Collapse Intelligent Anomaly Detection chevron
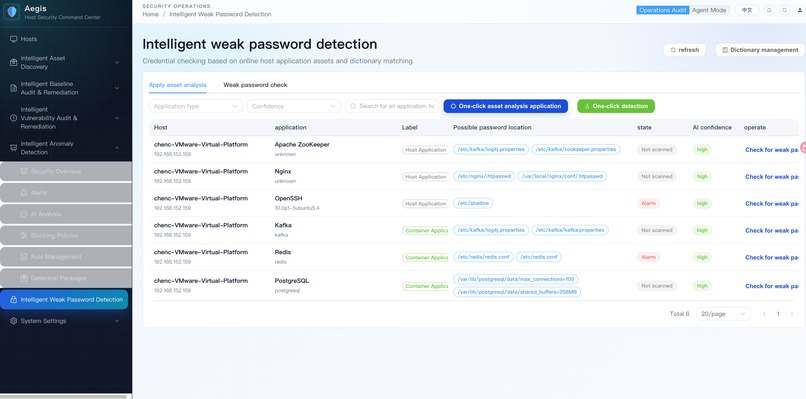806x399 pixels. (x=117, y=148)
